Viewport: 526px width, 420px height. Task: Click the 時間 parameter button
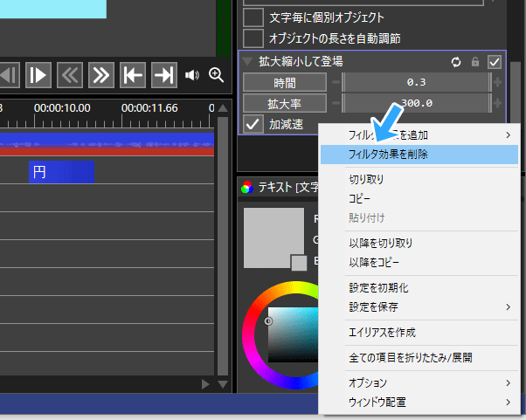[285, 82]
